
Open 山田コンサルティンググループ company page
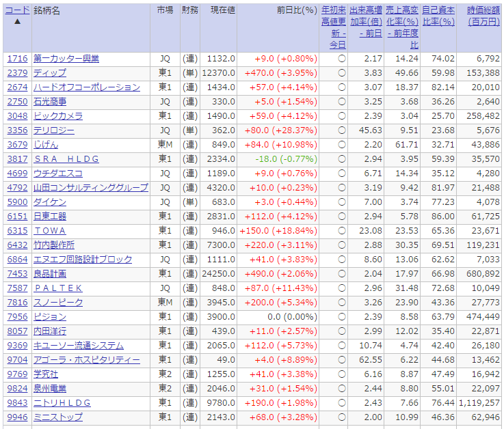[91, 188]
